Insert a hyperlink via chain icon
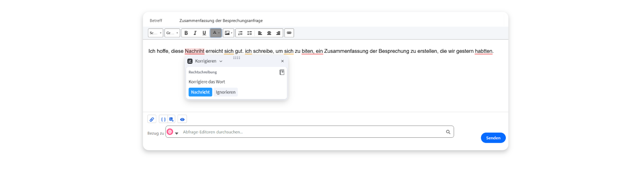 pyautogui.click(x=289, y=33)
